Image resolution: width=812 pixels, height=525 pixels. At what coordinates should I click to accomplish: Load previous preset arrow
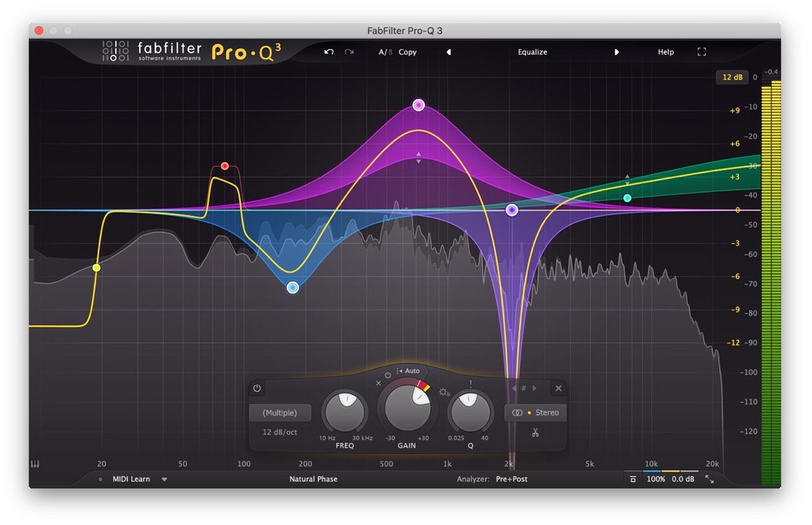point(449,52)
